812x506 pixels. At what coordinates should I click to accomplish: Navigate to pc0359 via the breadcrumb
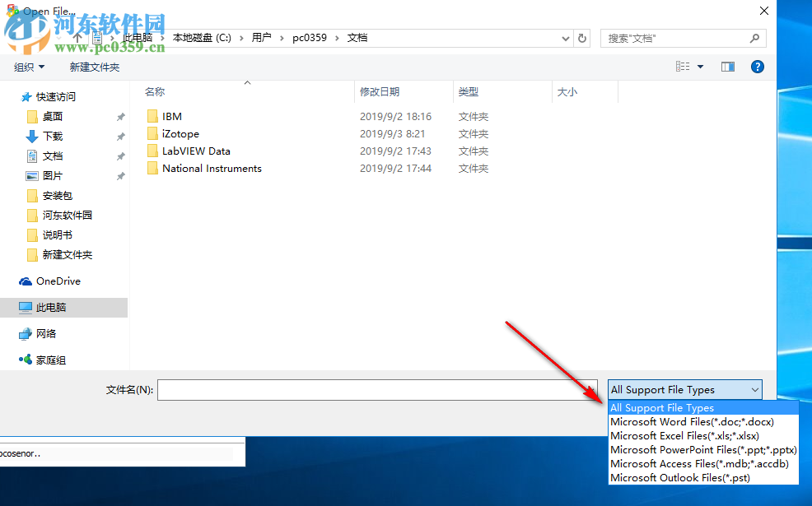coord(309,37)
